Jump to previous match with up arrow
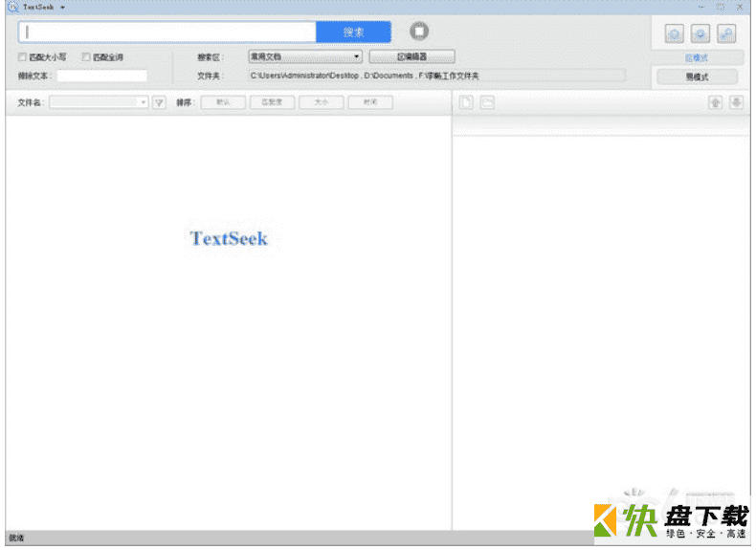Screen dimensions: 756x550 pos(715,102)
